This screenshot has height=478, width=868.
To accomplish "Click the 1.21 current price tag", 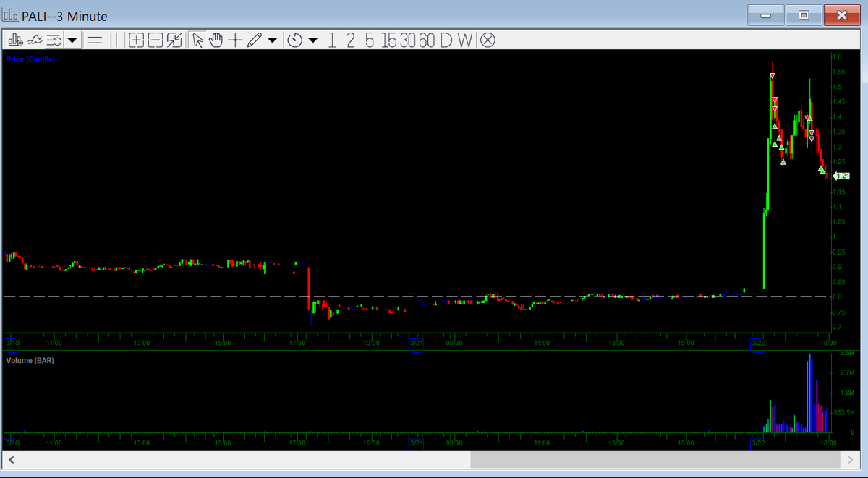I will point(841,176).
